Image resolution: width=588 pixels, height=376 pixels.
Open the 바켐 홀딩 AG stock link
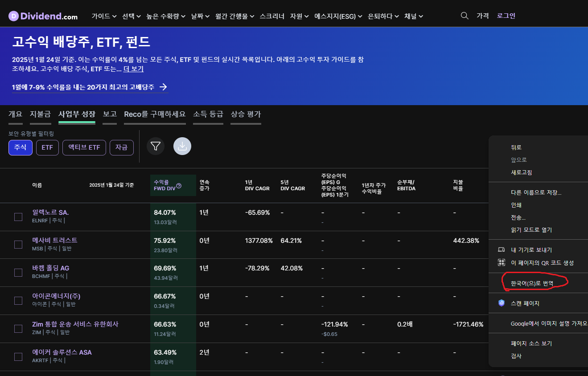click(x=51, y=268)
